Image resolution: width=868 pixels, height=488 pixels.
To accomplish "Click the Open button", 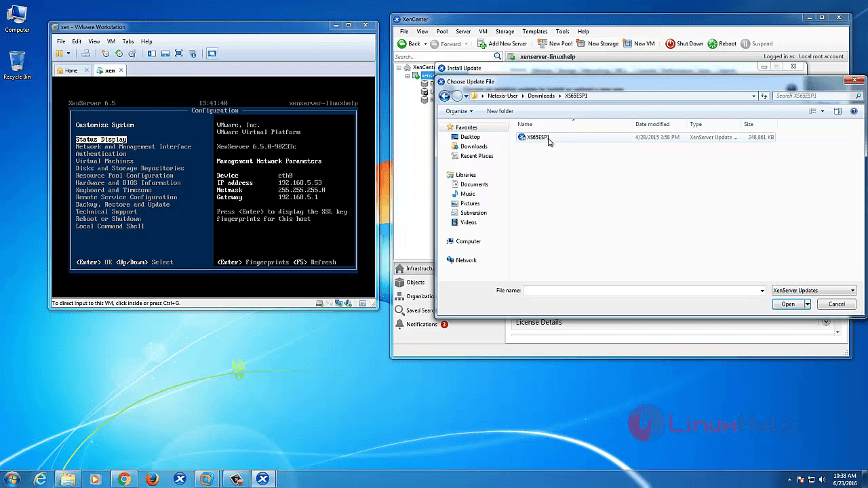I will (788, 304).
